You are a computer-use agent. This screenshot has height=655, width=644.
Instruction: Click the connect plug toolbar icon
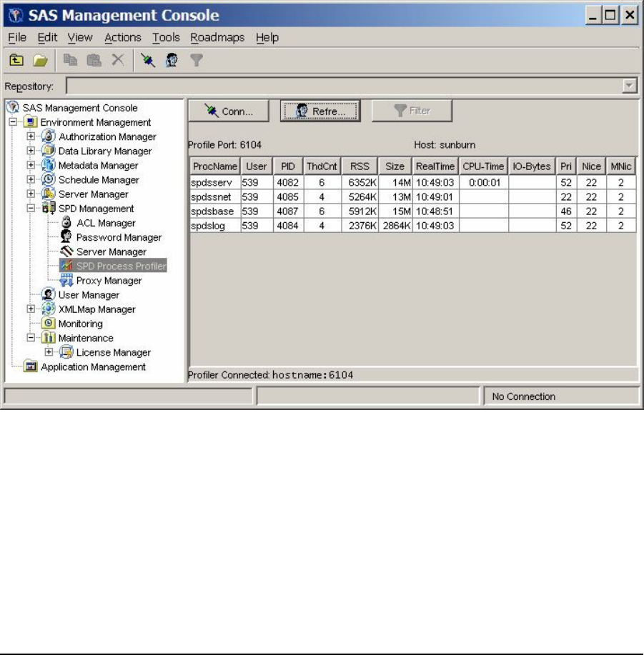148,61
